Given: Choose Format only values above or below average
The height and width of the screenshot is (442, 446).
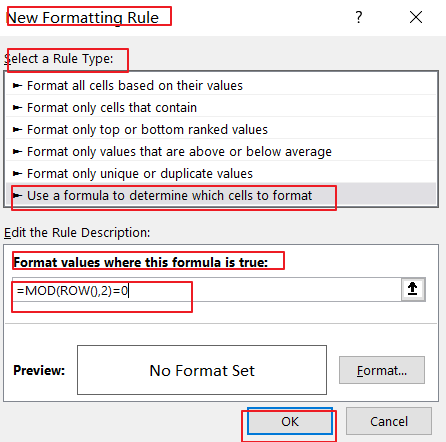Looking at the screenshot, I should click(221, 152).
